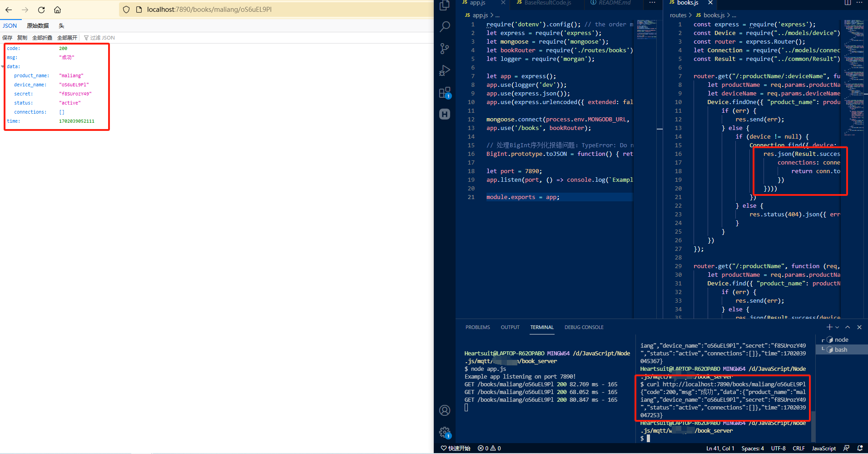Viewport: 868px width, 454px height.
Task: Maximize the panel size with chevron
Action: tap(848, 327)
